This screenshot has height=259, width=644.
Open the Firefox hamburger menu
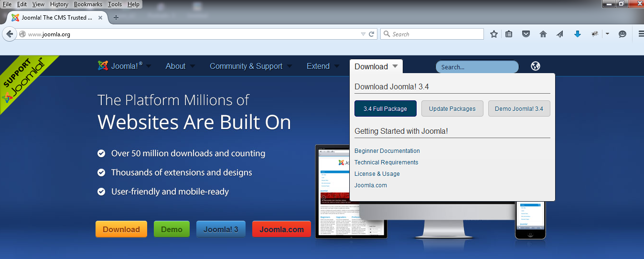coord(641,34)
